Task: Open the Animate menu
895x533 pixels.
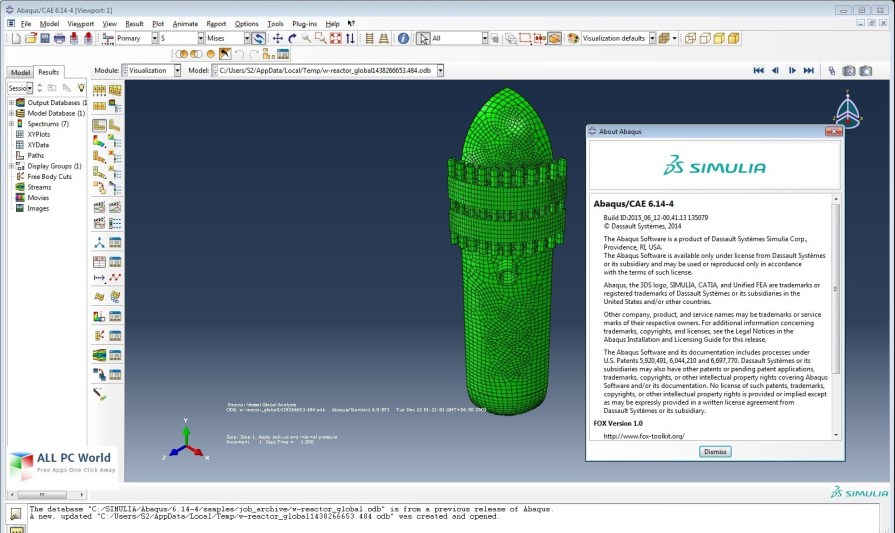Action: (x=185, y=24)
